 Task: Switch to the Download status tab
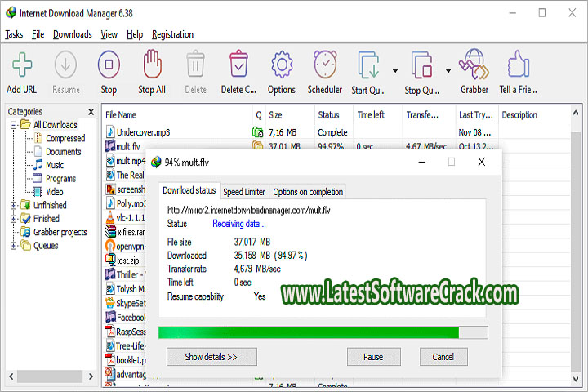tap(189, 190)
